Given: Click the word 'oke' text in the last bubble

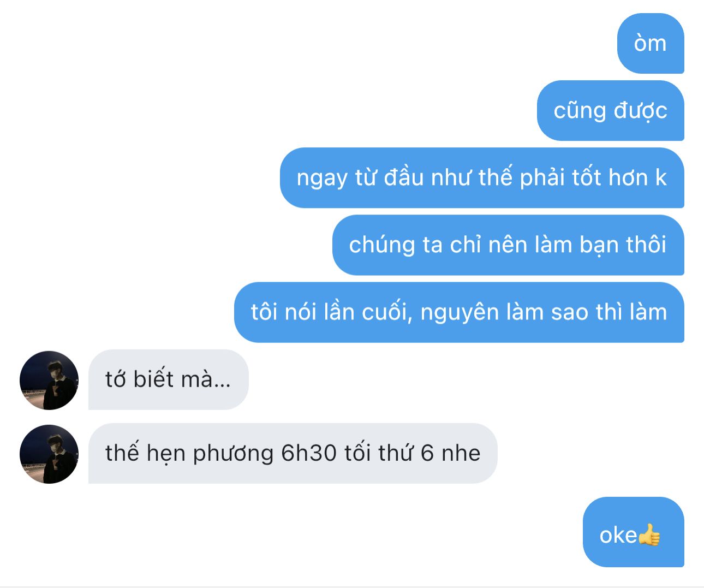Looking at the screenshot, I should coord(618,535).
